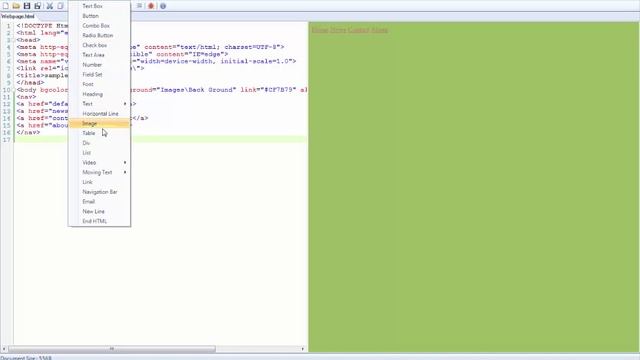640x360 pixels.
Task: Save the document with floppy icon
Action: (27, 6)
